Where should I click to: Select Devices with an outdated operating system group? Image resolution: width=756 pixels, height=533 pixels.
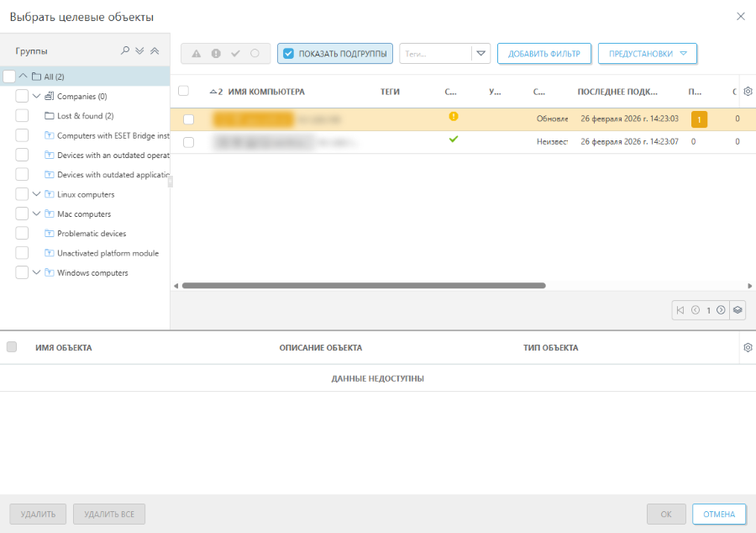click(113, 156)
